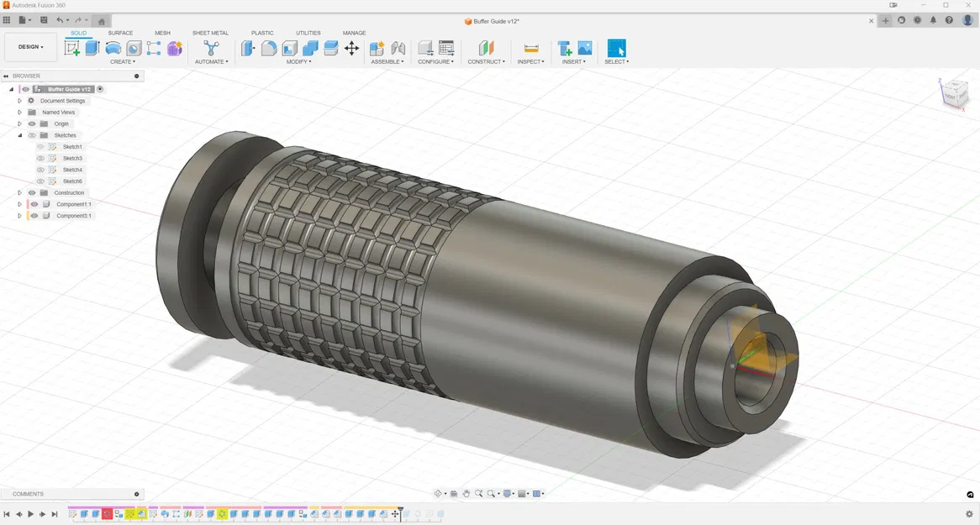Image resolution: width=980 pixels, height=525 pixels.
Task: Activate the Press Pull tool
Action: tap(246, 48)
